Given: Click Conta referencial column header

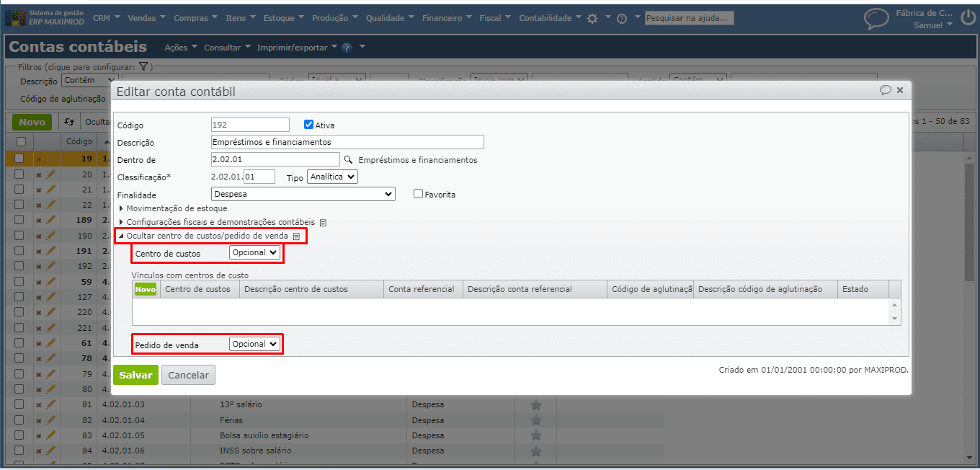Looking at the screenshot, I should [x=423, y=289].
